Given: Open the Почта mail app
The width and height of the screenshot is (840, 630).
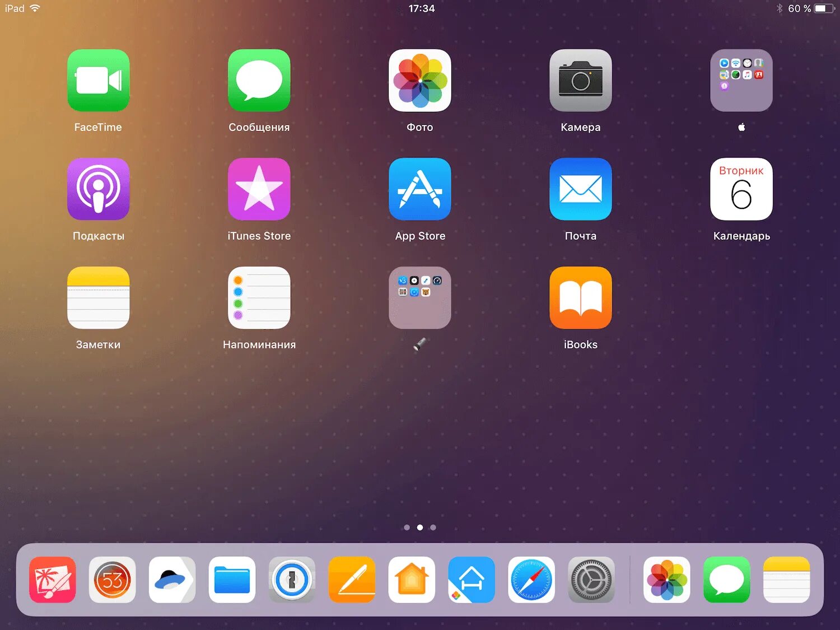Looking at the screenshot, I should tap(581, 189).
